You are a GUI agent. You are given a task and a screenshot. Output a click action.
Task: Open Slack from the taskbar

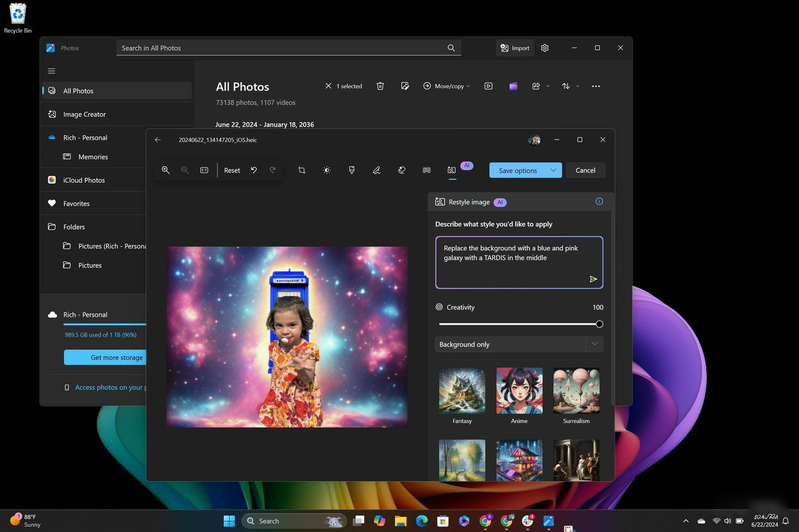528,521
